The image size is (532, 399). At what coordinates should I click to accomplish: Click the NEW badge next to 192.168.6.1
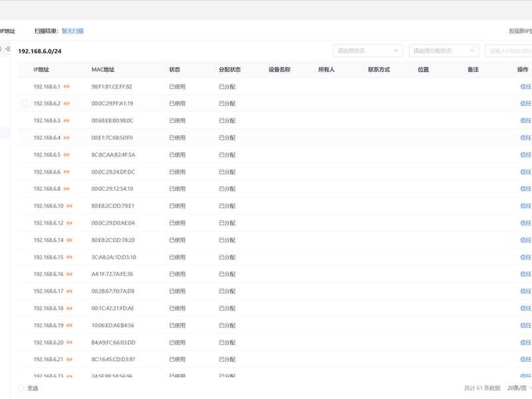(x=66, y=86)
